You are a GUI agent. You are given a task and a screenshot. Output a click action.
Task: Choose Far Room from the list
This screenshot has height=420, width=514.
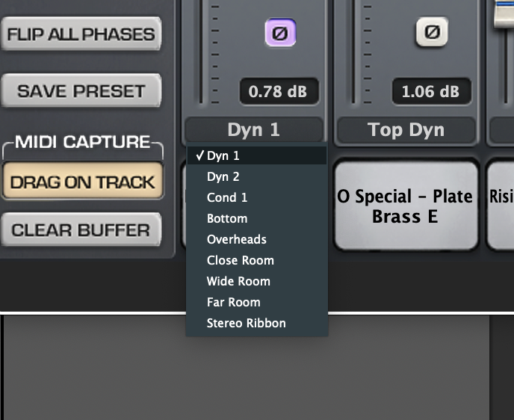pos(257,302)
